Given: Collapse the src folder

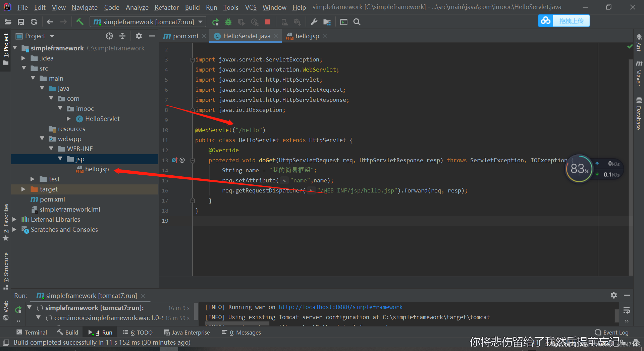Looking at the screenshot, I should [24, 68].
